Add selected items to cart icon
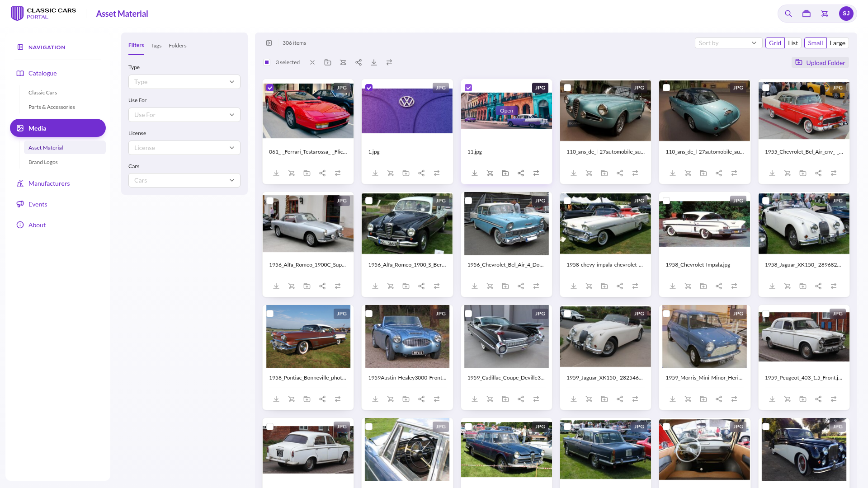The width and height of the screenshot is (868, 488). [x=343, y=62]
